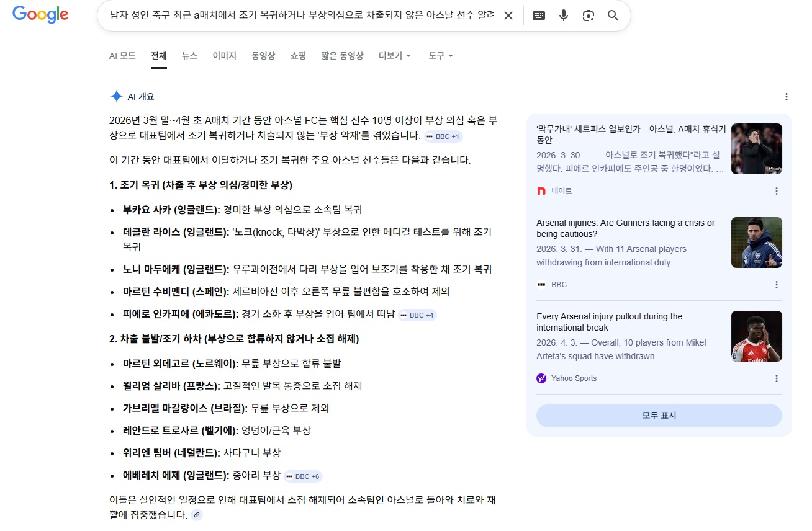Search by image with the camera lens icon

(x=589, y=16)
